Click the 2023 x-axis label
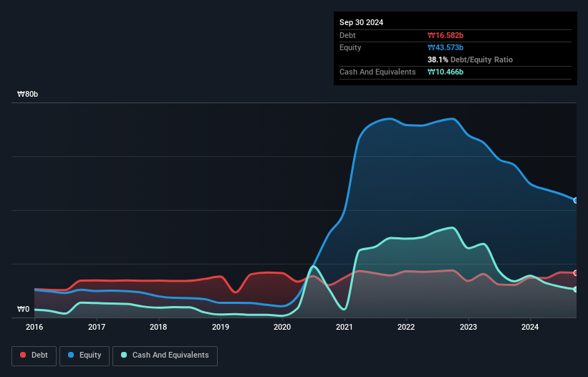588x377 pixels. click(x=468, y=327)
